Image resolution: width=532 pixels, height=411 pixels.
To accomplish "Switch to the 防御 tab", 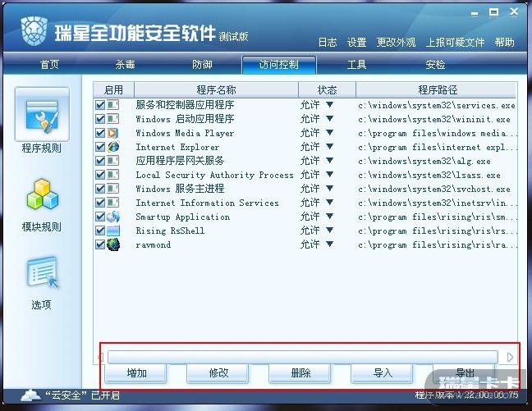I will 202,65.
